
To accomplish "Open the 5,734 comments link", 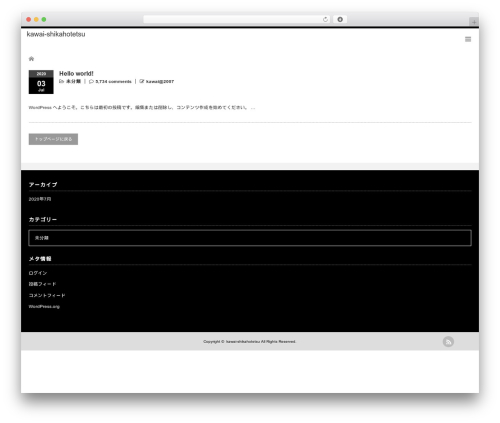I will [x=113, y=81].
